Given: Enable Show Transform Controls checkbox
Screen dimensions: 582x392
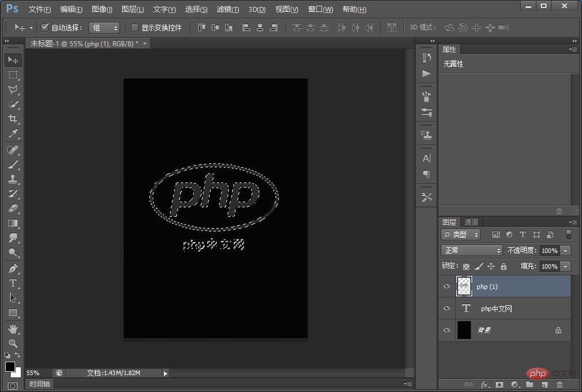Looking at the screenshot, I should [135, 28].
